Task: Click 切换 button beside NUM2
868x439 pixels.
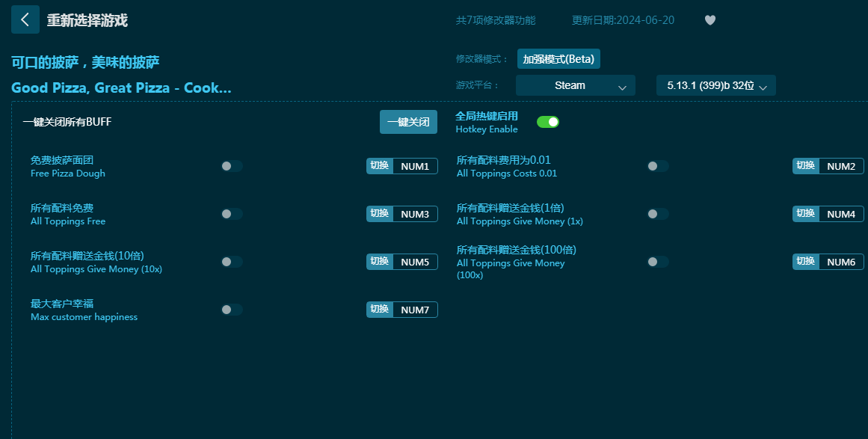Action: coord(806,166)
